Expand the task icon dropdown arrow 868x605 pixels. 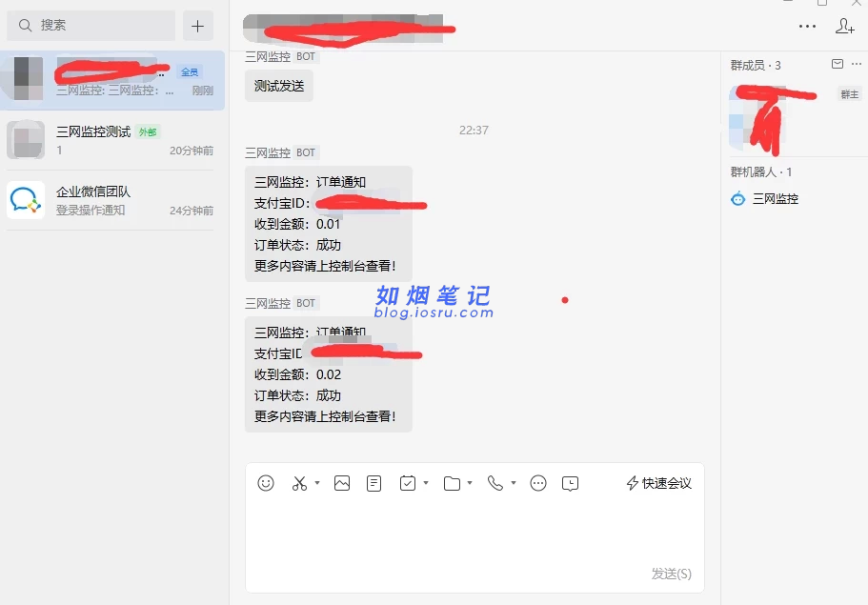pos(426,483)
